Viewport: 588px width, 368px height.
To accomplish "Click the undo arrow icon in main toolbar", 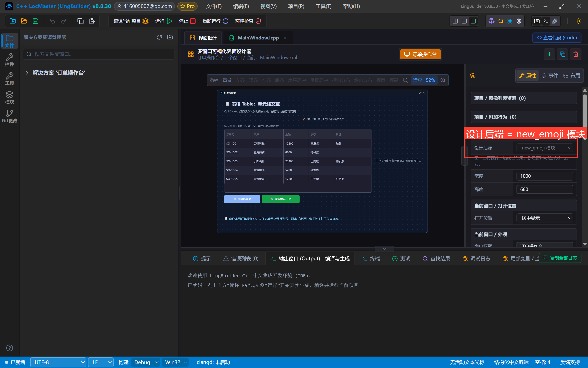I will tap(52, 21).
